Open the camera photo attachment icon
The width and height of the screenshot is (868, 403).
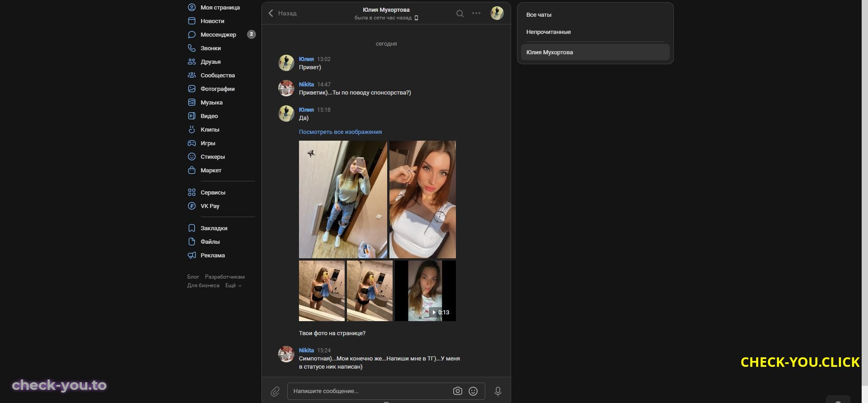458,391
